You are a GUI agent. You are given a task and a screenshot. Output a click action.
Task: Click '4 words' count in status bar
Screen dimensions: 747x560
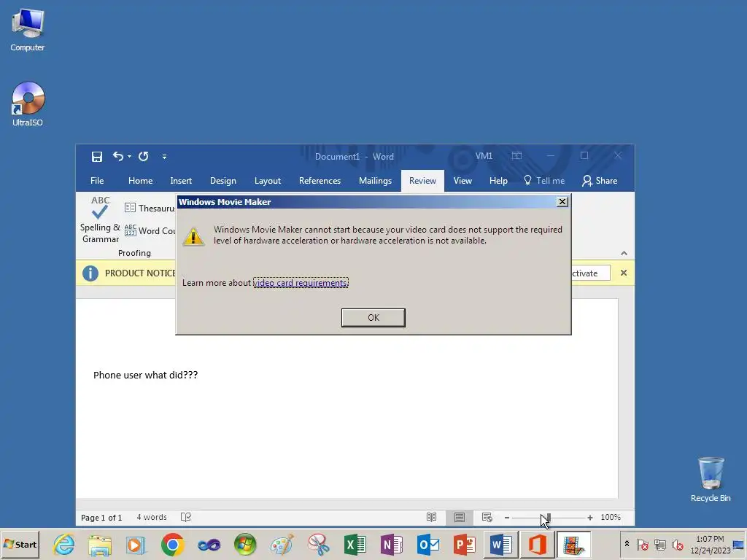(x=152, y=517)
